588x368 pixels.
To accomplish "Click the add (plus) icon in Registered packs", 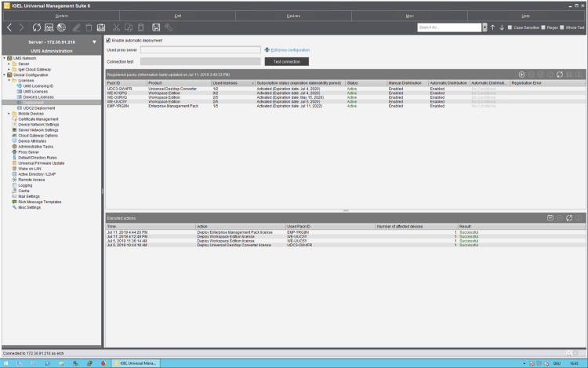I will pyautogui.click(x=522, y=74).
